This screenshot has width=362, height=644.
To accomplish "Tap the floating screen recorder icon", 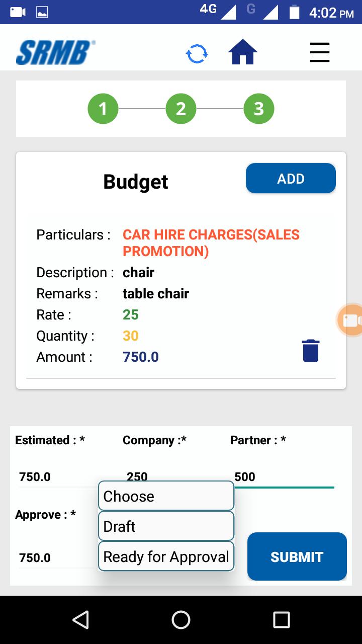I will [x=351, y=320].
